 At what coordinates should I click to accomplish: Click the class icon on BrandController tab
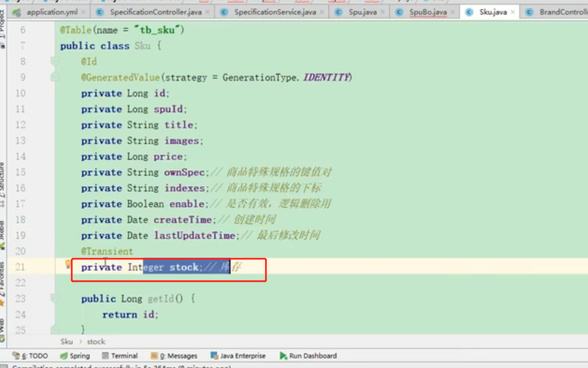529,12
